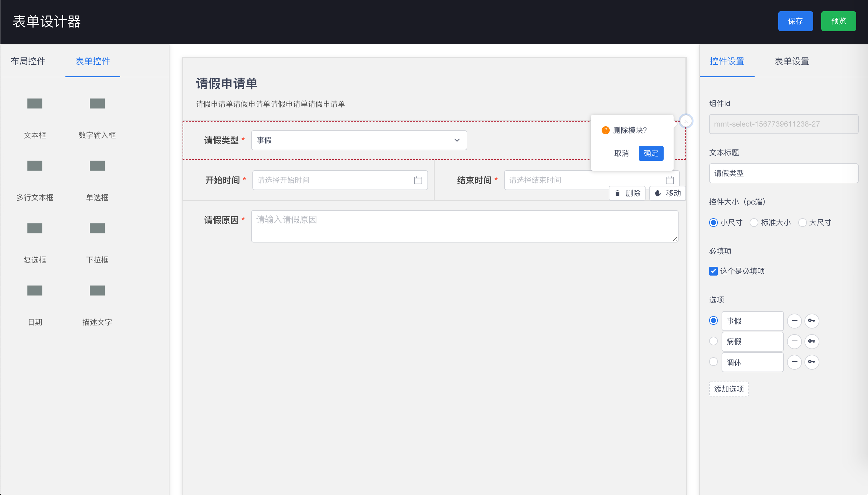Viewport: 868px width, 495px height.
Task: Click the circular close button on selected module
Action: [686, 121]
